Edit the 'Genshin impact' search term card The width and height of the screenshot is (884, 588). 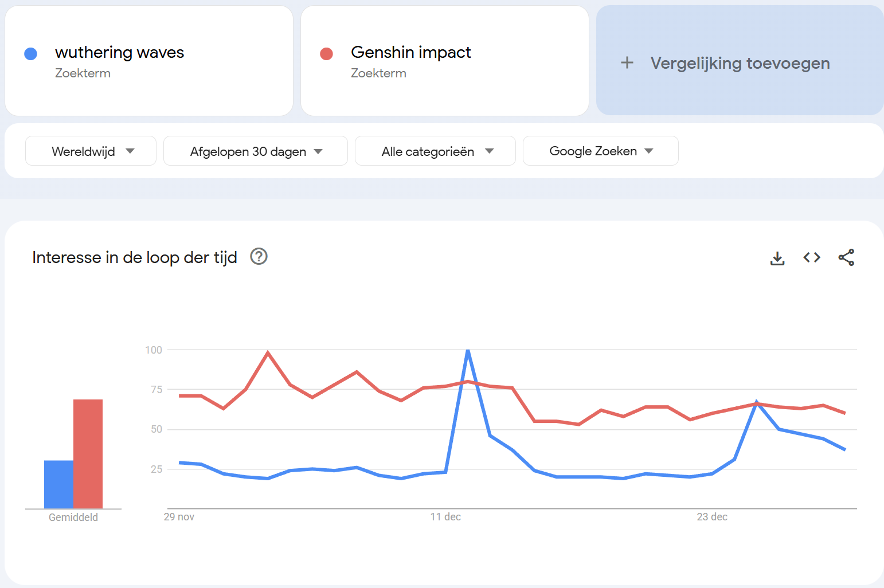(x=445, y=61)
